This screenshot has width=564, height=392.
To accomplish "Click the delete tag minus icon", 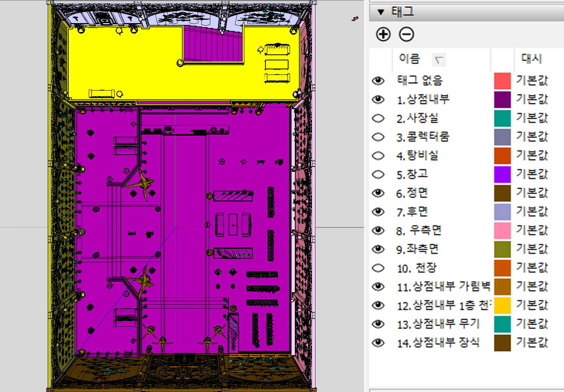I will pos(406,34).
